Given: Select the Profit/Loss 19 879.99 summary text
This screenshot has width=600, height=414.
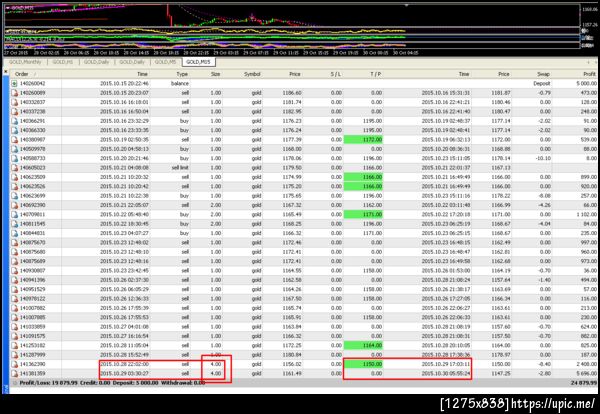Looking at the screenshot, I should tap(48, 383).
